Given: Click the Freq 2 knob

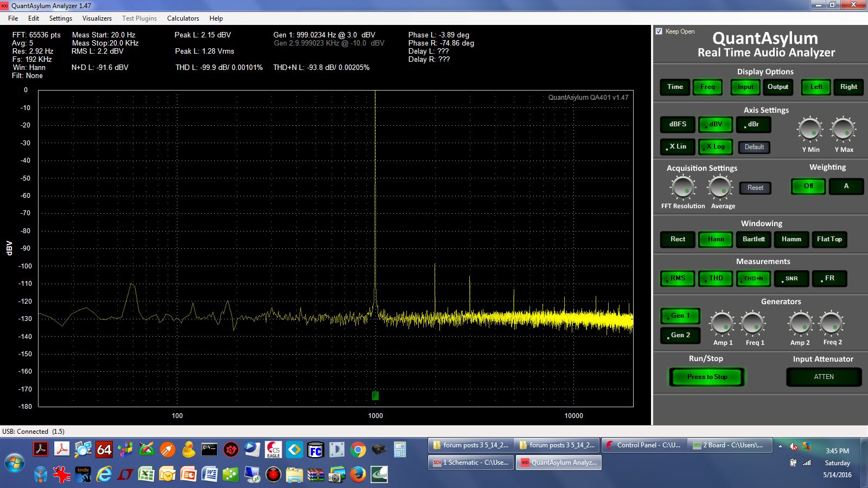Looking at the screenshot, I should [832, 324].
